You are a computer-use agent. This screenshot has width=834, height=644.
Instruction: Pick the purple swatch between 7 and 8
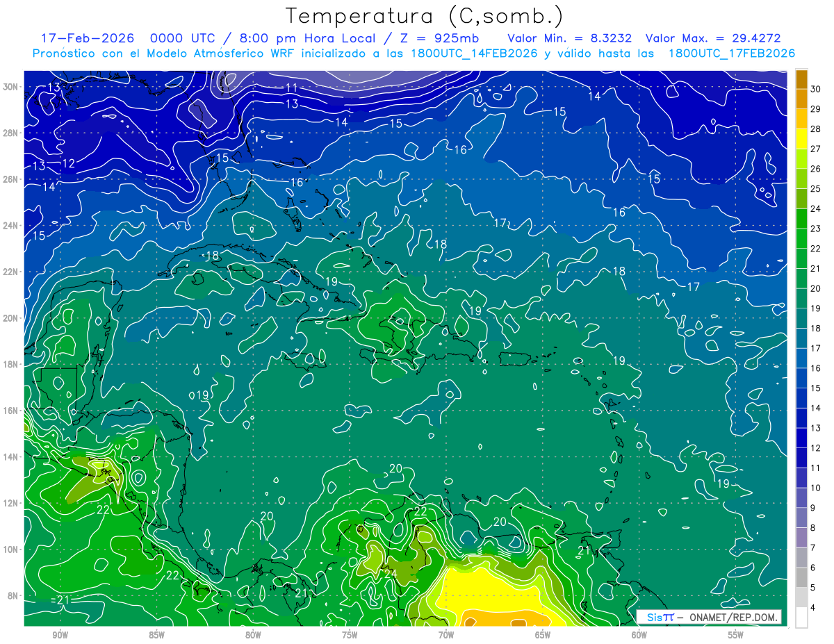tap(802, 538)
